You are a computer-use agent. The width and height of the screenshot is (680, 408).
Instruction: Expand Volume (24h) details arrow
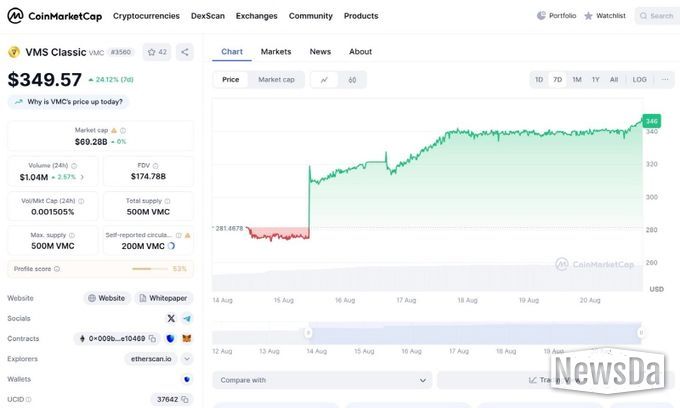click(x=82, y=177)
